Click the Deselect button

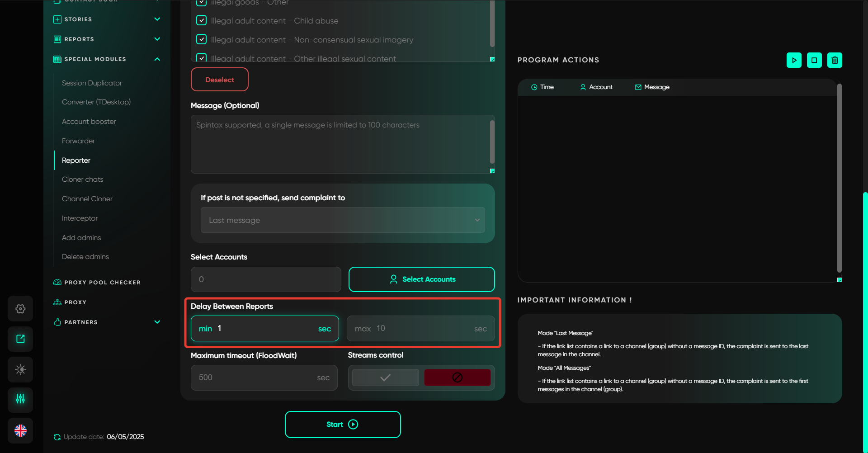click(220, 80)
